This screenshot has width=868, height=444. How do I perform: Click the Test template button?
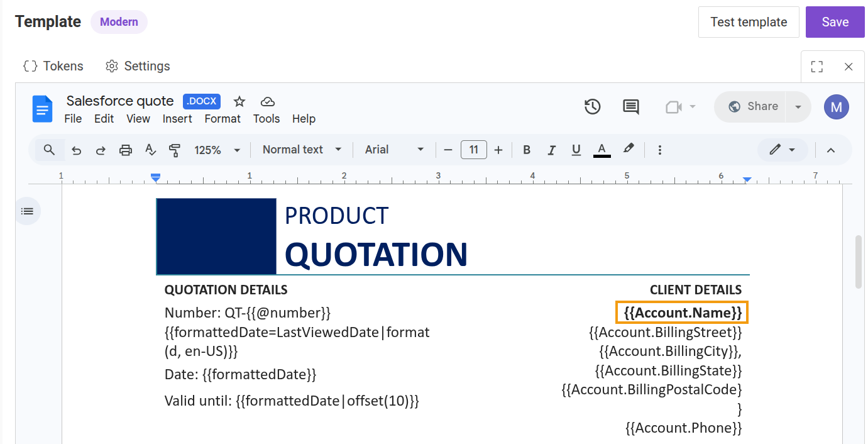click(x=749, y=22)
